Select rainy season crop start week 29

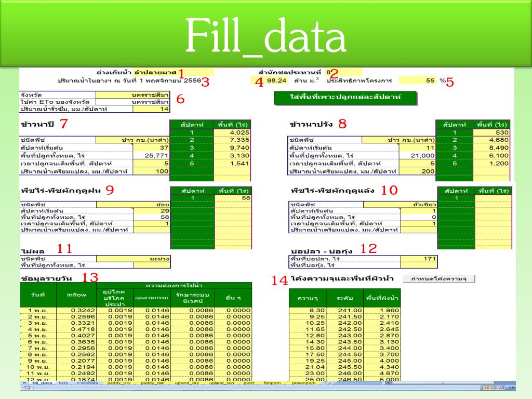coord(152,211)
